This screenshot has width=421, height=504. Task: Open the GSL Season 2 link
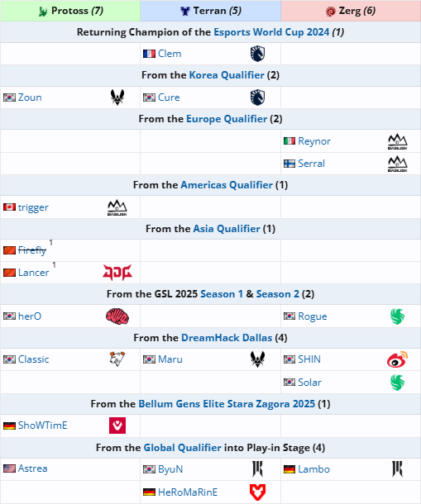point(277,294)
